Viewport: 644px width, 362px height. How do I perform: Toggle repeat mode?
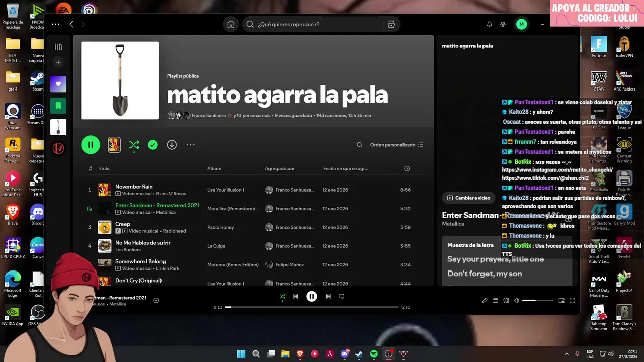pos(342,296)
